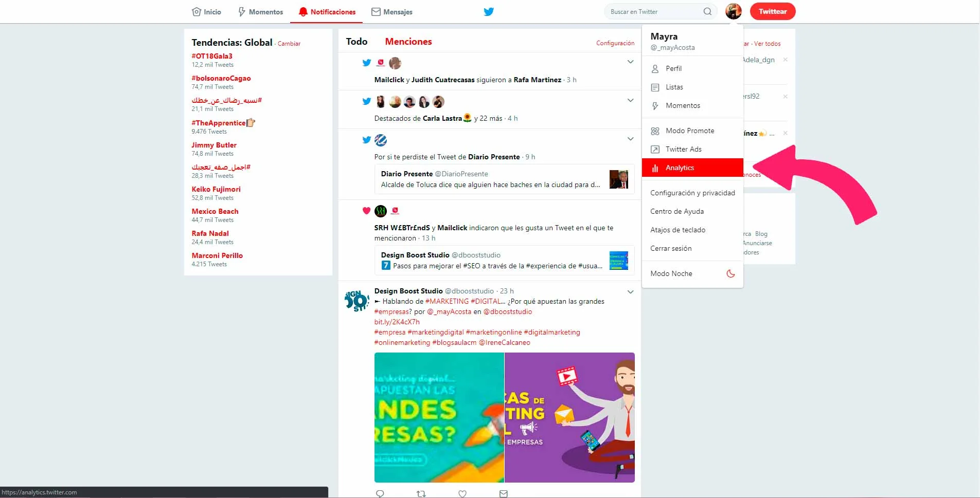Go to Inicio home in navigation
The height and width of the screenshot is (498, 980).
pyautogui.click(x=207, y=12)
